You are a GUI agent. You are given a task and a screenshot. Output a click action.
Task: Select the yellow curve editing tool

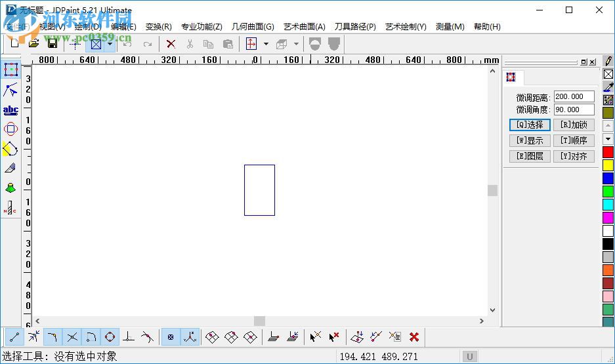click(11, 149)
